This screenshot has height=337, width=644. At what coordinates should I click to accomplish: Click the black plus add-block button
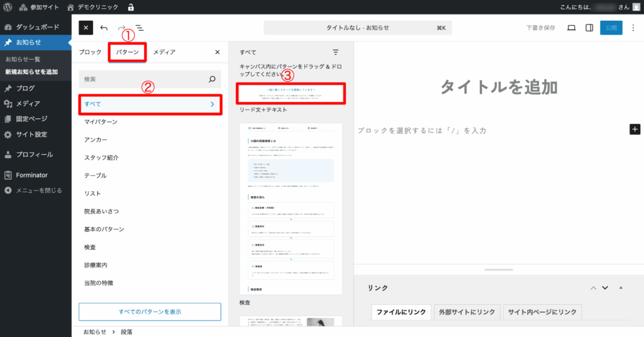pos(635,130)
